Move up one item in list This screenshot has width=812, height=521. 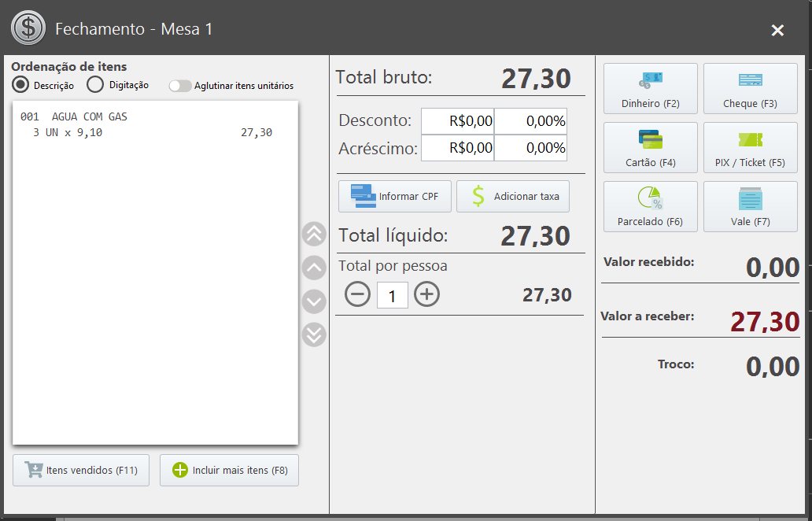point(314,268)
